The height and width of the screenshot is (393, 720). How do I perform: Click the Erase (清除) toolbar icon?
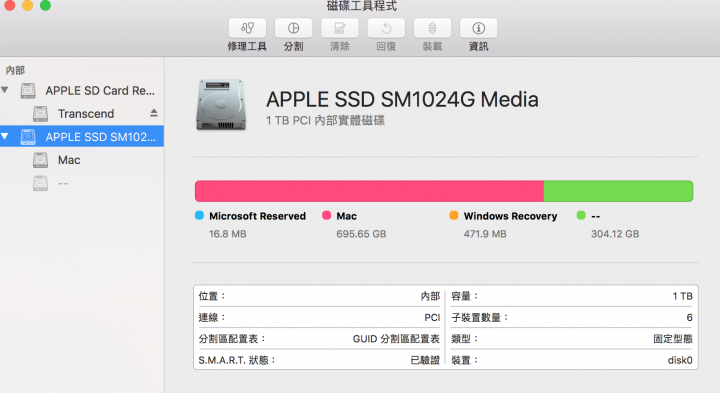click(340, 28)
